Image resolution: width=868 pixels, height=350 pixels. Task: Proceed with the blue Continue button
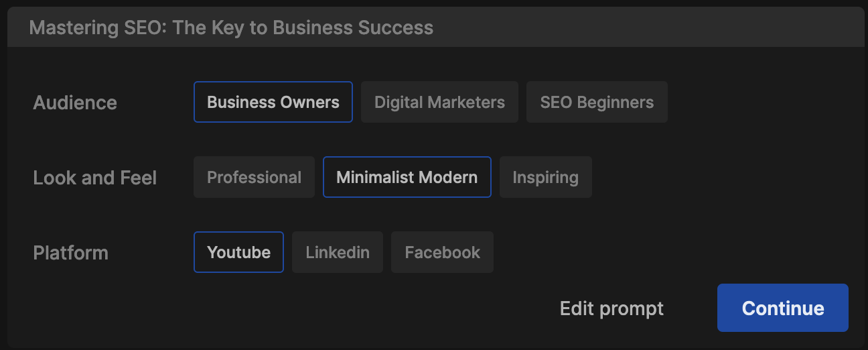click(783, 308)
